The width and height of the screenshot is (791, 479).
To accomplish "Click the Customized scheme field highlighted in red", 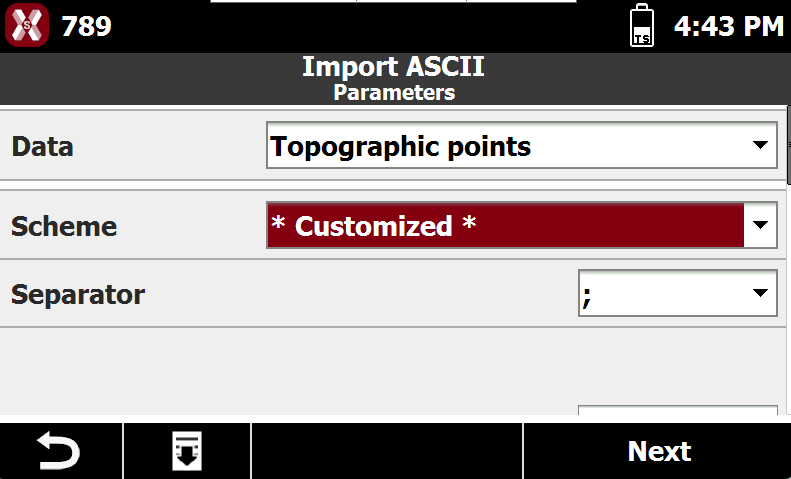I will point(505,225).
